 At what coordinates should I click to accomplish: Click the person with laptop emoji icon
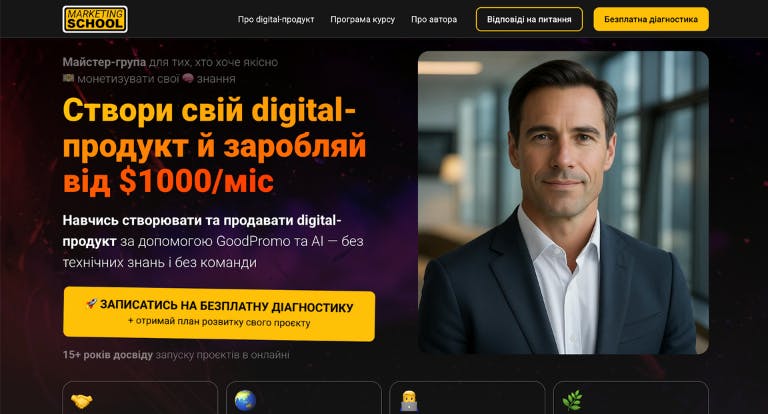tap(408, 401)
